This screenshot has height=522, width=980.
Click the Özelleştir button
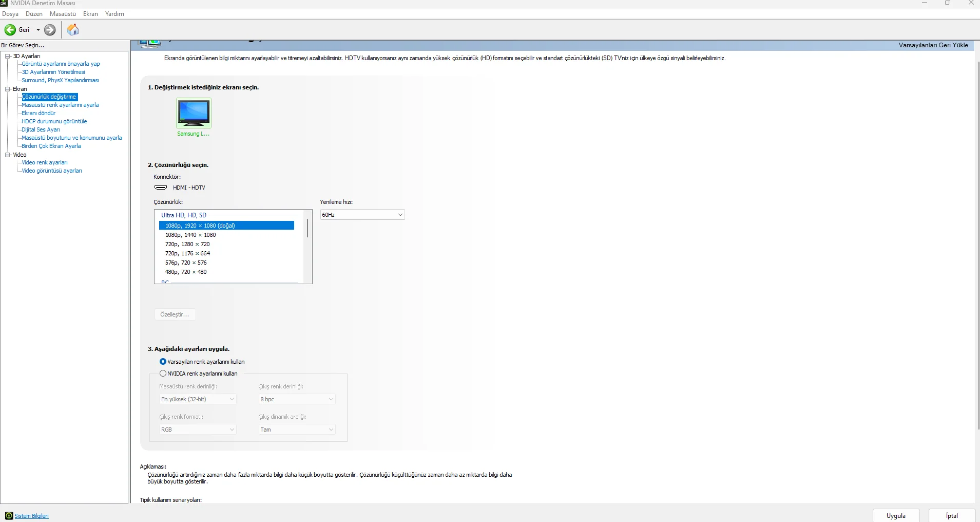tap(175, 314)
